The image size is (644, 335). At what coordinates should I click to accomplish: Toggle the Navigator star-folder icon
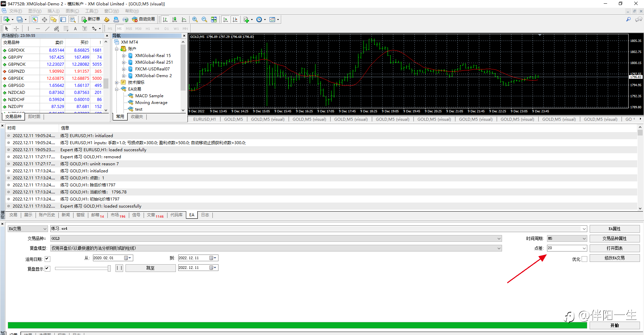pos(54,19)
